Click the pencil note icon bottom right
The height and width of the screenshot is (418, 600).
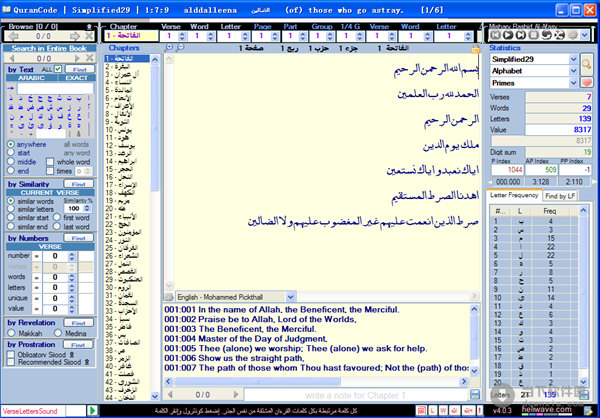pyautogui.click(x=589, y=411)
